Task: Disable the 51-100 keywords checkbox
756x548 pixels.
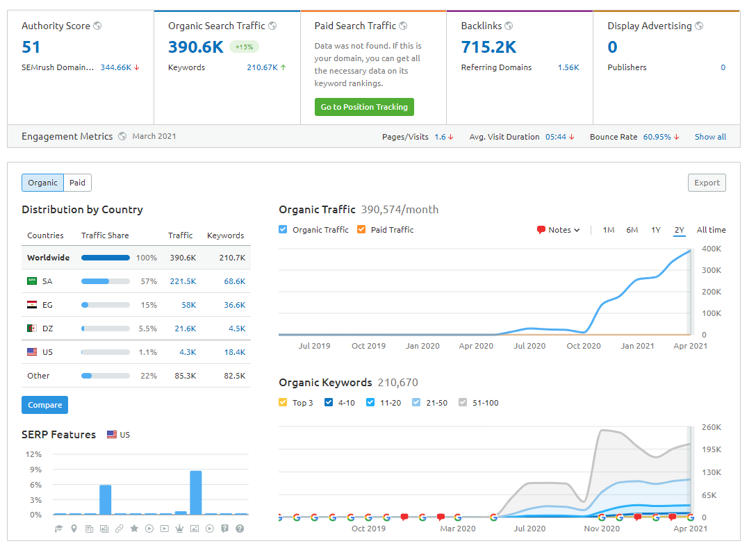Action: [463, 403]
